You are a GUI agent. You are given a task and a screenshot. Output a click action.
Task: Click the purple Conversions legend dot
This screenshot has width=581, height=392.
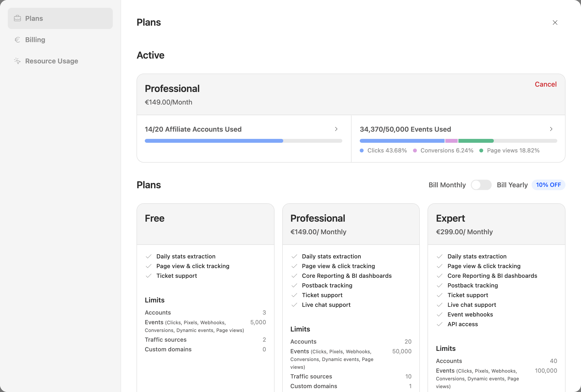pos(415,151)
